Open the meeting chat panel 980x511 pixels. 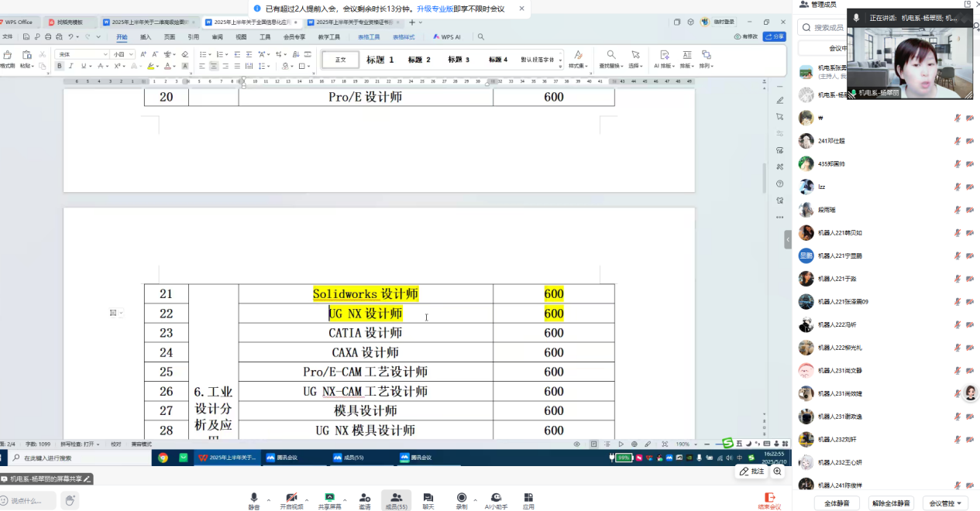click(x=428, y=498)
